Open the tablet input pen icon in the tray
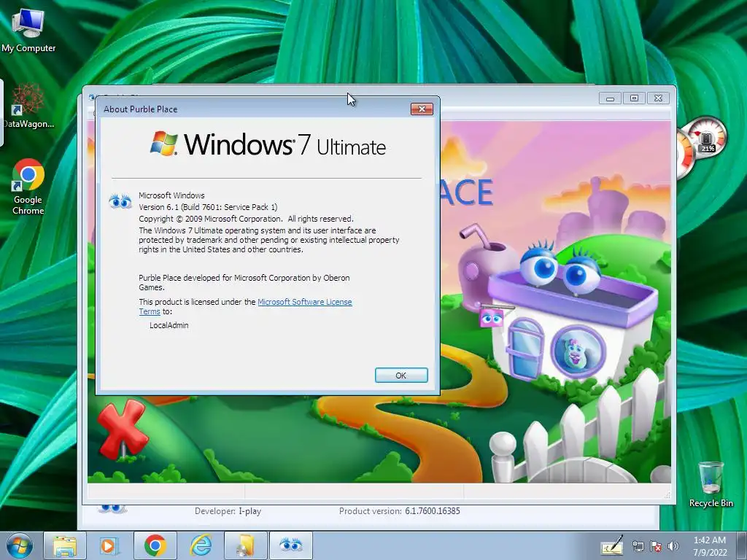This screenshot has height=560, width=747. coord(612,546)
